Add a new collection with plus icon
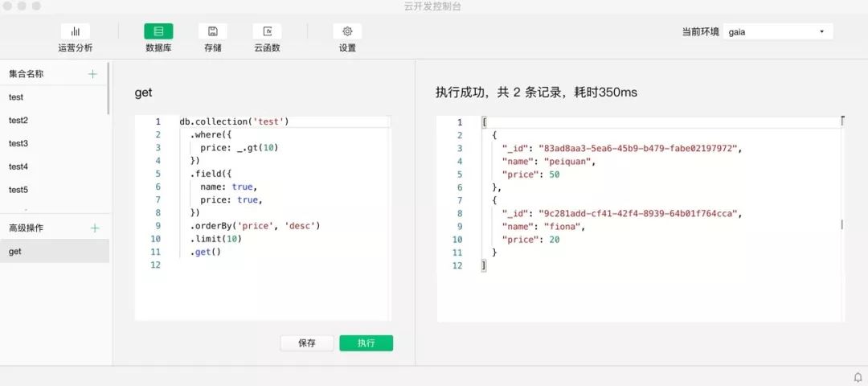This screenshot has width=868, height=386. pos(93,74)
